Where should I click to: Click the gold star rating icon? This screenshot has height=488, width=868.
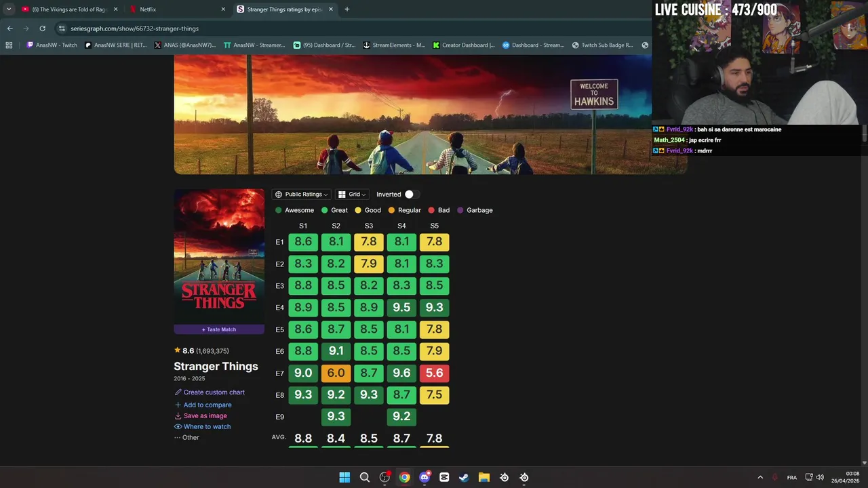tap(177, 350)
